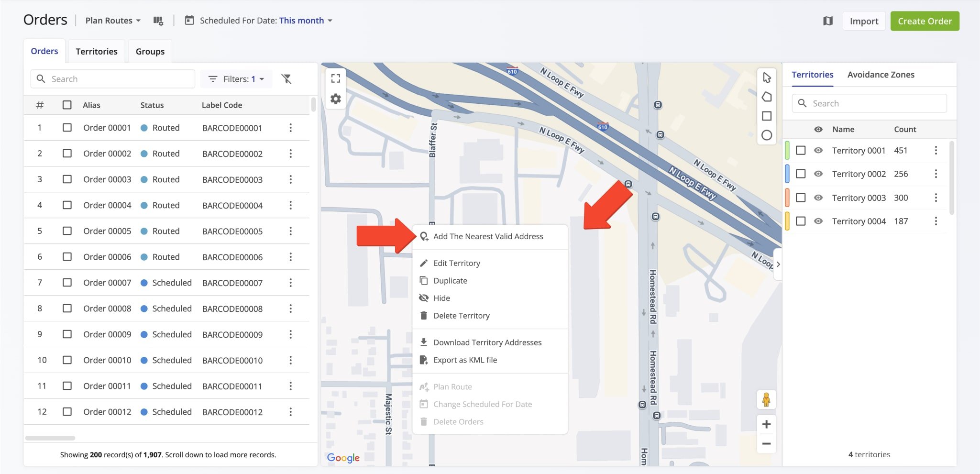980x474 pixels.
Task: Expand the Filters: 1 dropdown
Action: [x=236, y=79]
